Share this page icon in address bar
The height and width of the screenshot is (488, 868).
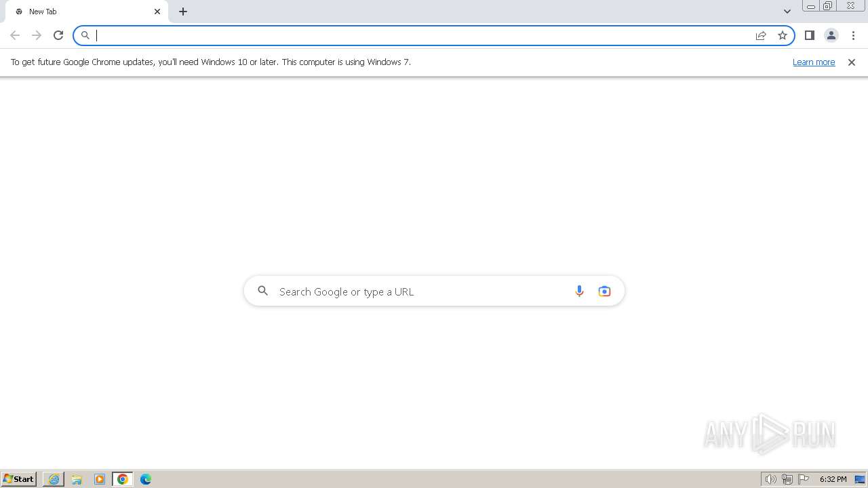tap(761, 35)
